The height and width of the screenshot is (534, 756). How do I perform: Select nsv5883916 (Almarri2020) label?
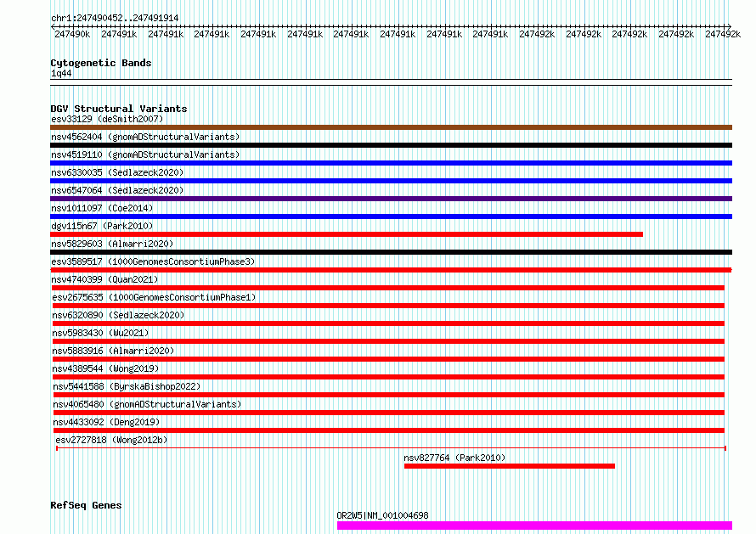click(x=113, y=351)
